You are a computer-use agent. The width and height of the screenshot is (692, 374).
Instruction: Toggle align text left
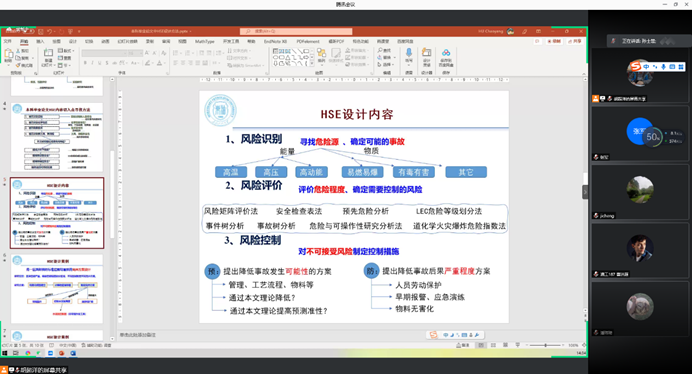[x=176, y=63]
